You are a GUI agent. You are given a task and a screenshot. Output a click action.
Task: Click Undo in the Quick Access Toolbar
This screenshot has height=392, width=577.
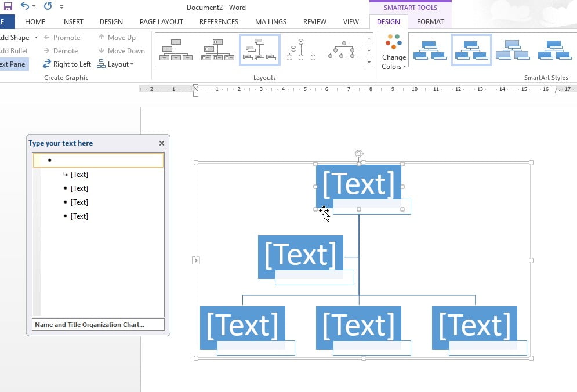click(x=24, y=7)
